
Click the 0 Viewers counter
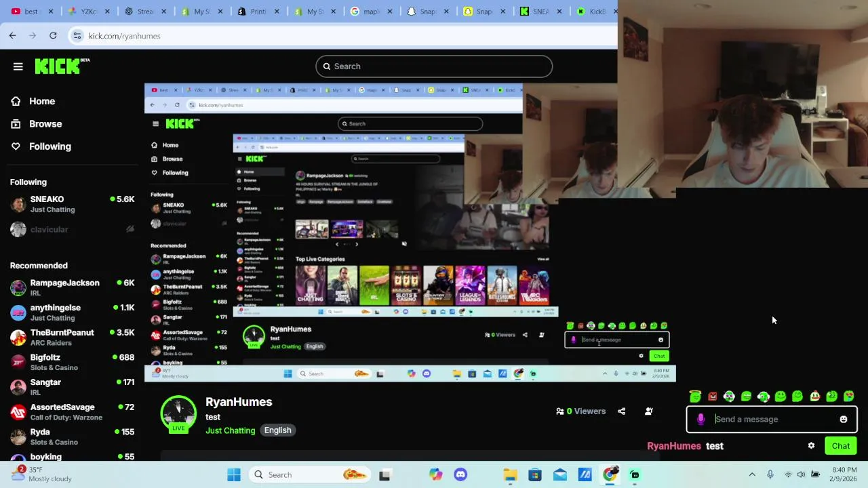(x=580, y=411)
